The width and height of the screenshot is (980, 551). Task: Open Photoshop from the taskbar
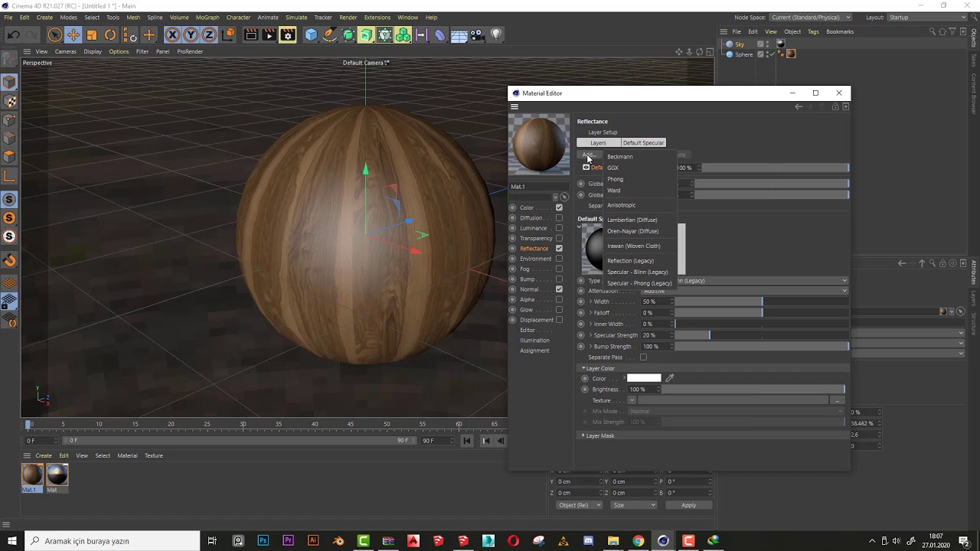point(263,540)
